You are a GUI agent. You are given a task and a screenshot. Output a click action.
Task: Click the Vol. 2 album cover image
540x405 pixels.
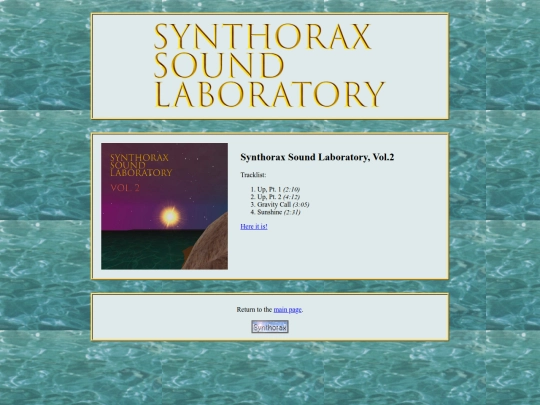tap(164, 206)
